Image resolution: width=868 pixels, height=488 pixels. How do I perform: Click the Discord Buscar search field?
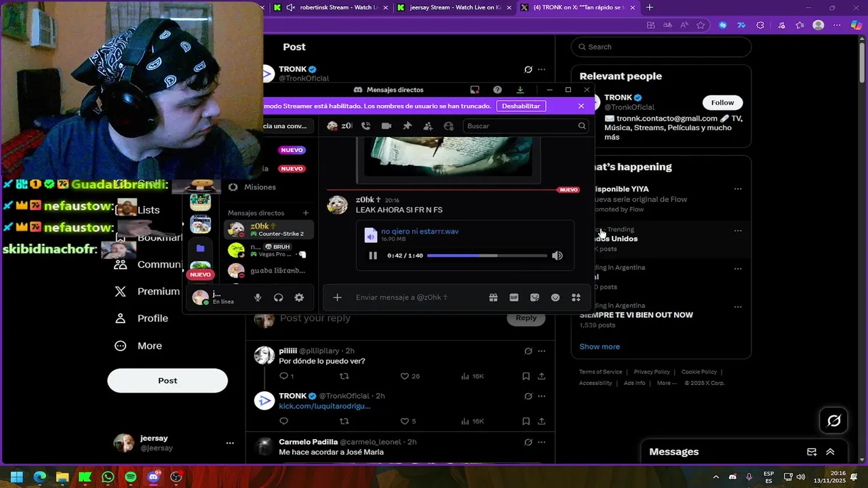tap(526, 126)
